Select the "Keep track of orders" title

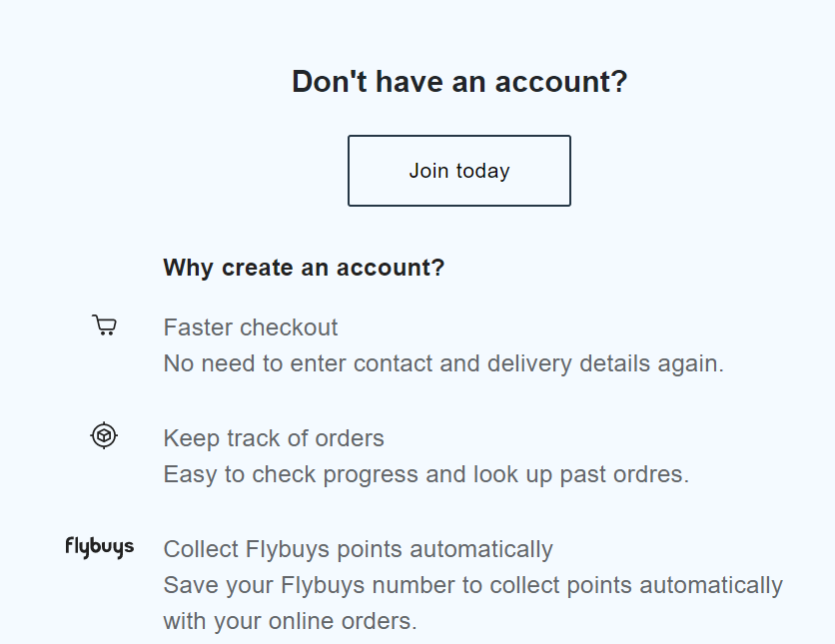pos(274,438)
